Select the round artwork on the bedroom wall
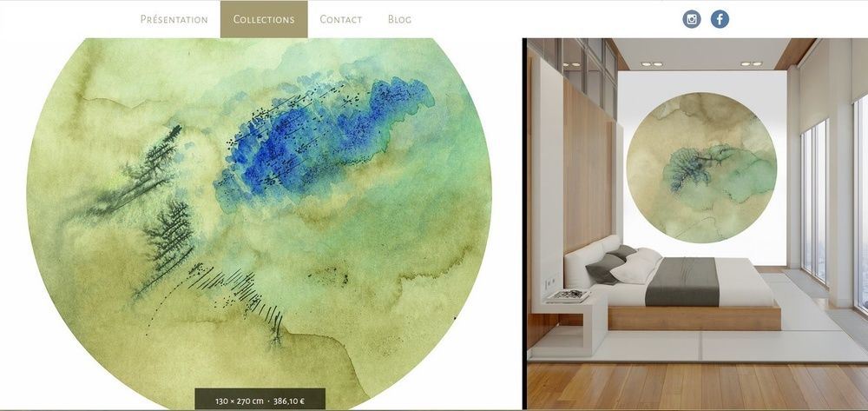The width and height of the screenshot is (868, 411). click(x=701, y=168)
